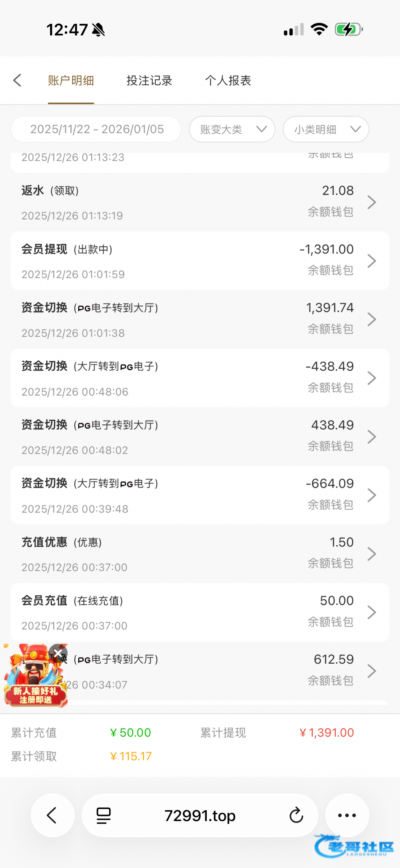Viewport: 400px width, 868px height.
Task: Reload the 72991.top page
Action: tap(296, 816)
